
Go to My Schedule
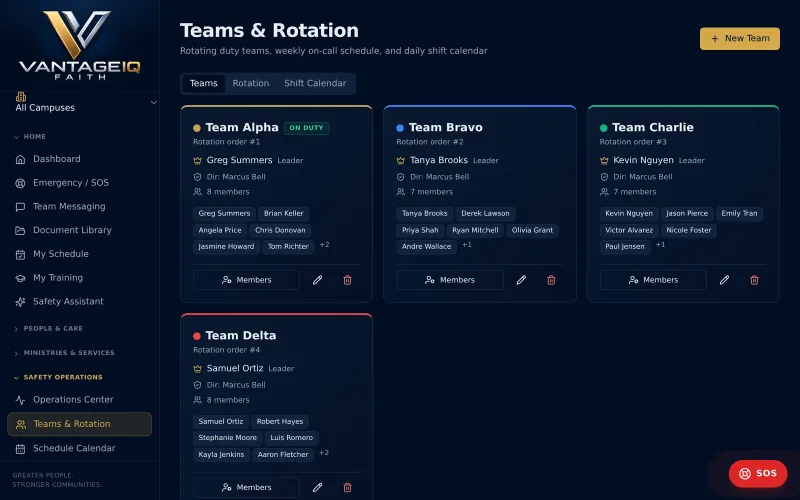click(80, 254)
